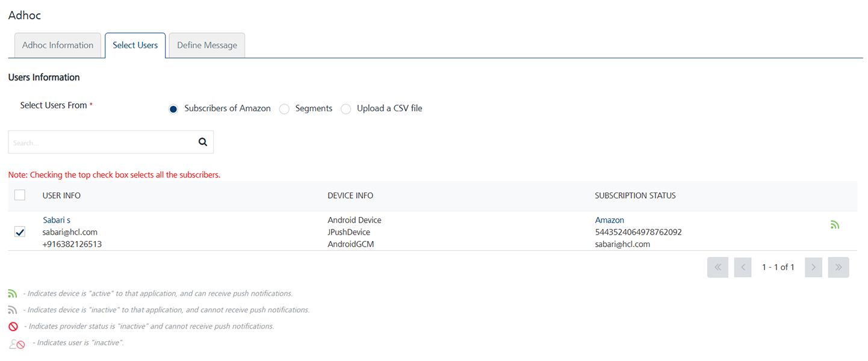Click the grey inactive device legend icon
Viewport: 868px width, 361px height.
(13, 310)
